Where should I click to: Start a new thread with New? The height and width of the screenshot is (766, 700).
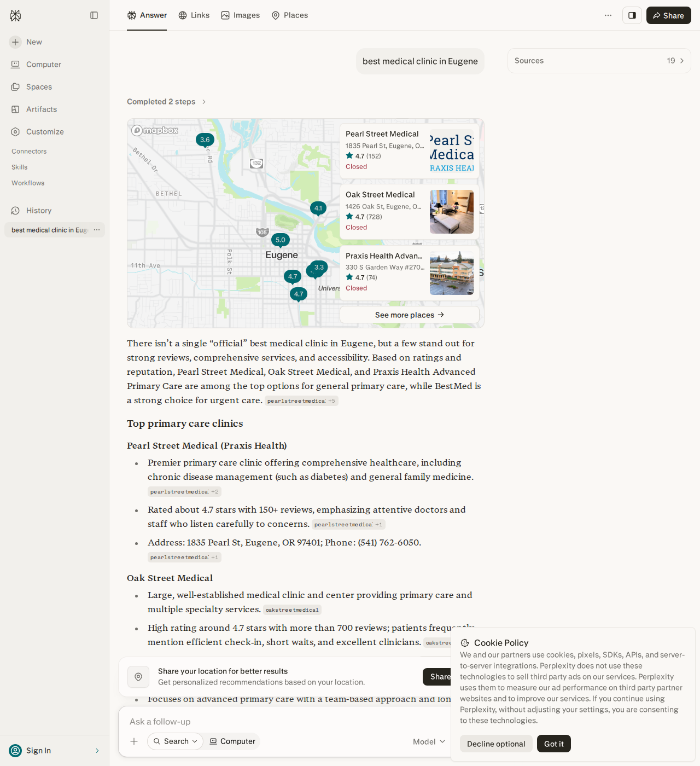click(x=34, y=42)
